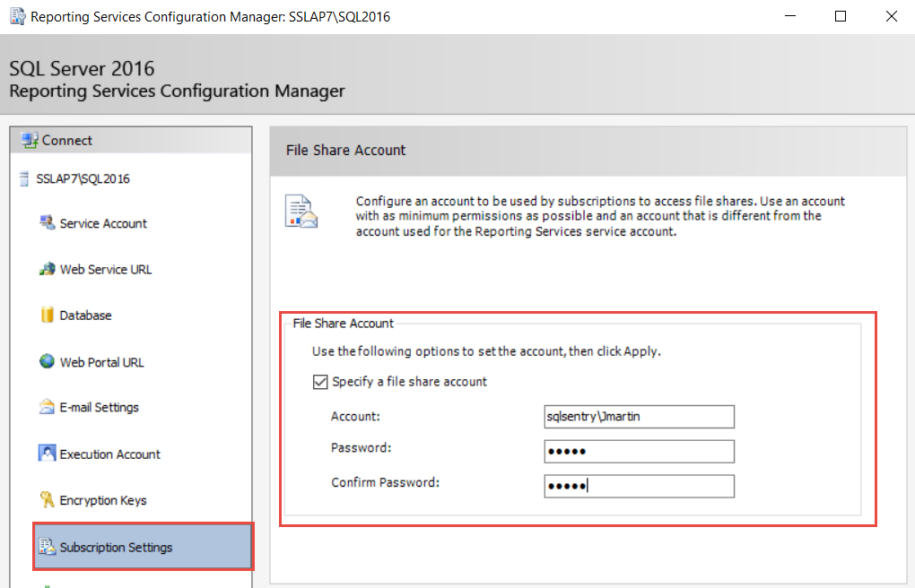Open the Execution Account page

tap(109, 454)
